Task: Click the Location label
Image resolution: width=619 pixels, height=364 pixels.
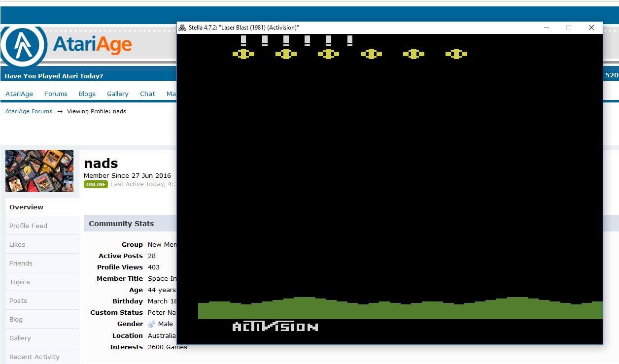Action: click(x=128, y=335)
